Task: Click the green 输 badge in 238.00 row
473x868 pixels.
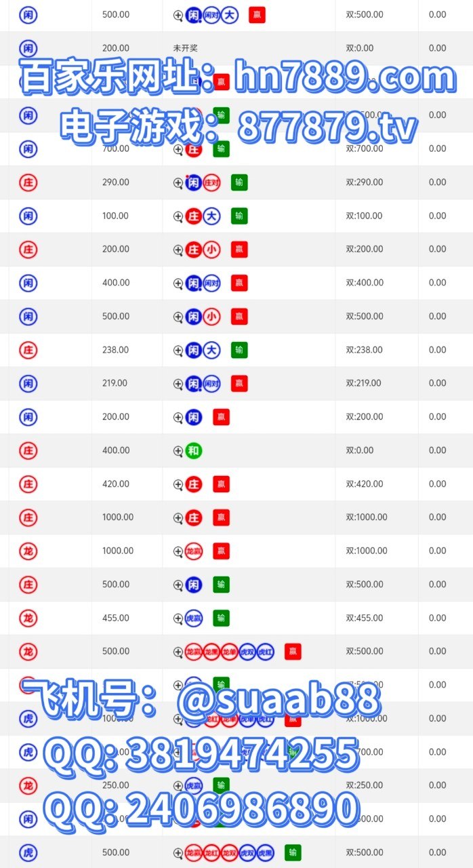Action: point(239,351)
